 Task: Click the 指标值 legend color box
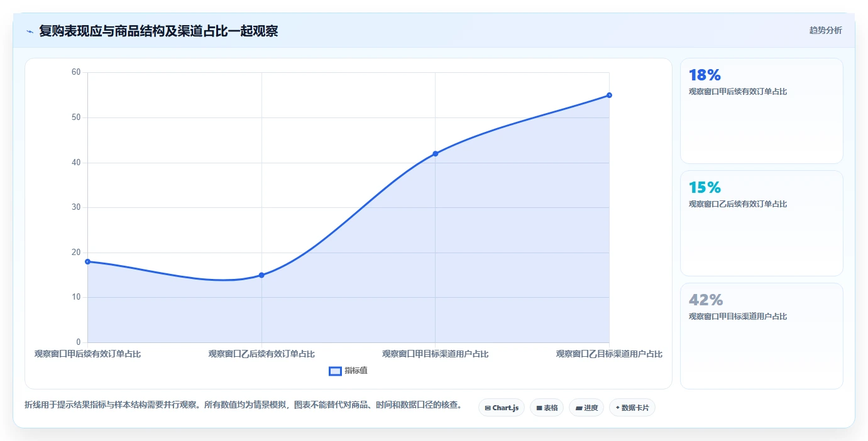pyautogui.click(x=335, y=371)
